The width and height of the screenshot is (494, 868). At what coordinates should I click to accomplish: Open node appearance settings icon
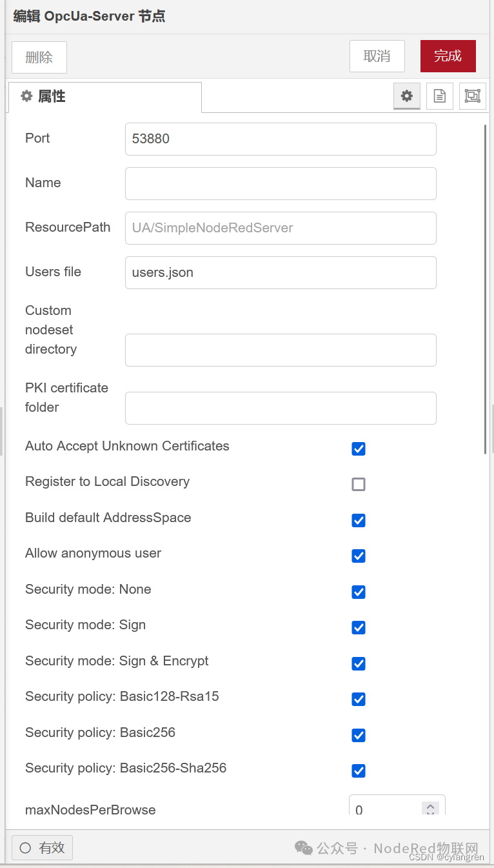[472, 96]
